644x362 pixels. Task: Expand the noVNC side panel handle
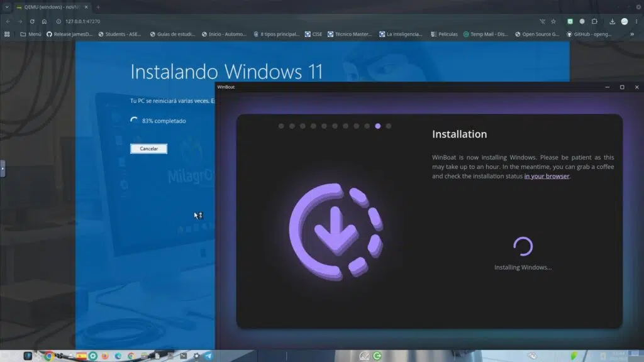point(3,168)
